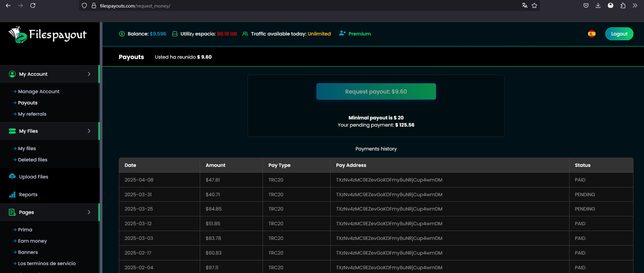Click the Upload Files cloud icon

[12, 176]
